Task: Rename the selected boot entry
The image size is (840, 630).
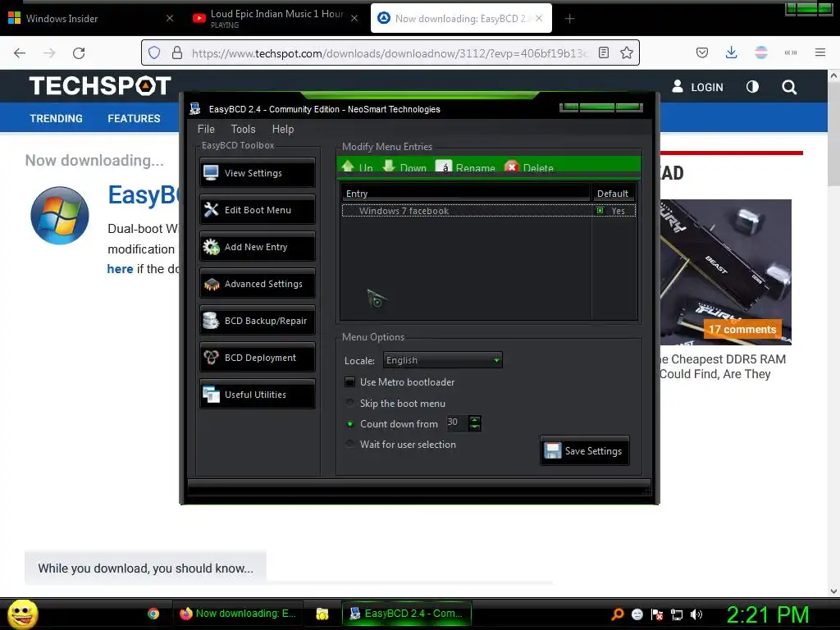Action: pyautogui.click(x=466, y=167)
